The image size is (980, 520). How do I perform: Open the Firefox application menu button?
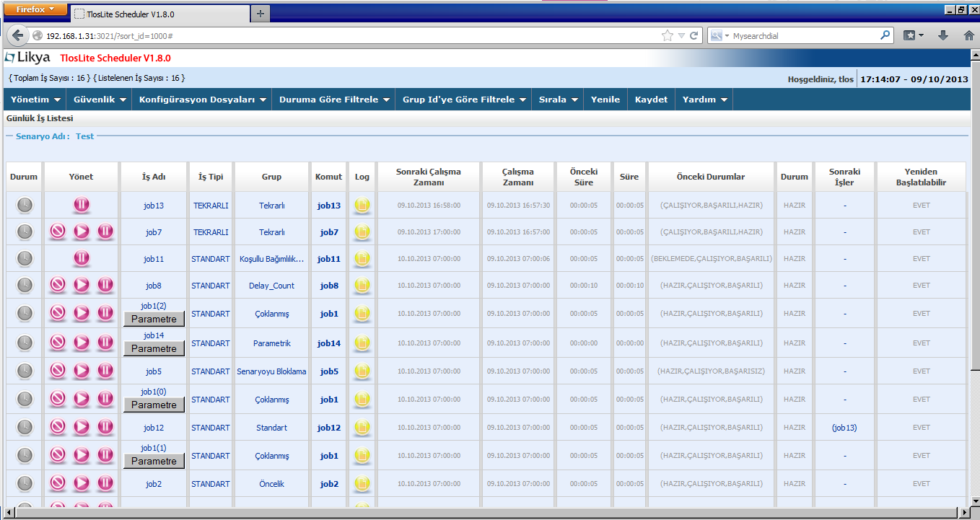click(x=36, y=9)
